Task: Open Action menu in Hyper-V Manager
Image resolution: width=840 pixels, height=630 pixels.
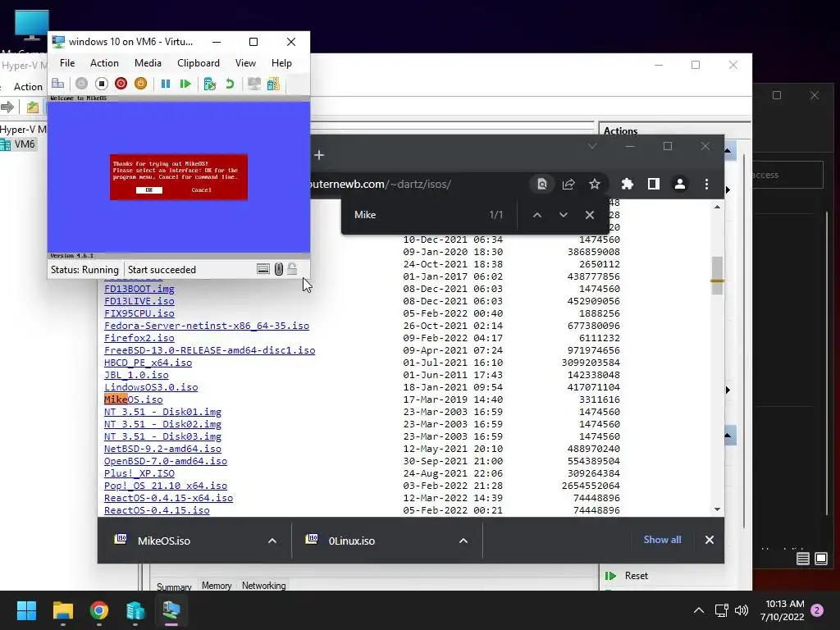Action: pyautogui.click(x=28, y=87)
